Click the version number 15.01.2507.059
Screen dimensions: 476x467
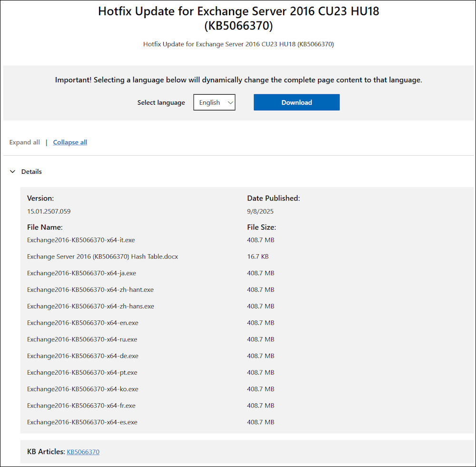pyautogui.click(x=49, y=211)
